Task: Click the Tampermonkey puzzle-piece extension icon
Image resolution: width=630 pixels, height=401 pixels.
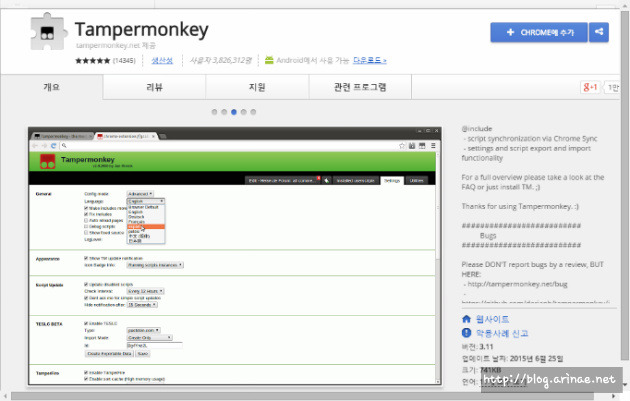Action: [47, 32]
